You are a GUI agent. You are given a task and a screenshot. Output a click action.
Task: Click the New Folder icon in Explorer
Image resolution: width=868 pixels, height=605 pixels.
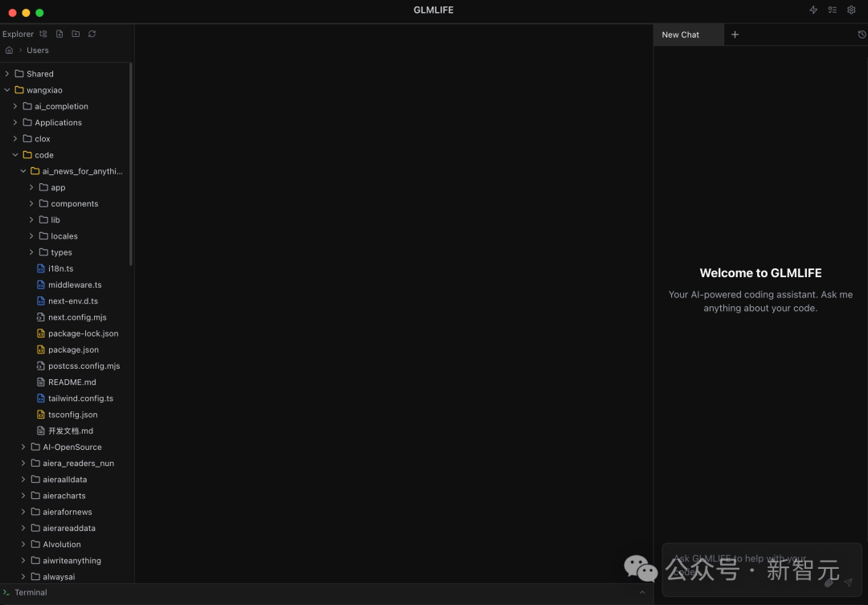(x=76, y=34)
